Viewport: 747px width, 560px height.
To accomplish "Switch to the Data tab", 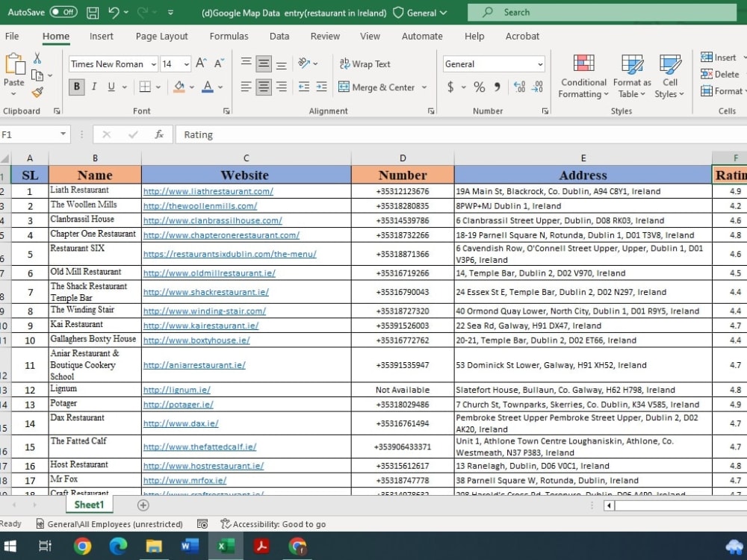I will [x=279, y=36].
